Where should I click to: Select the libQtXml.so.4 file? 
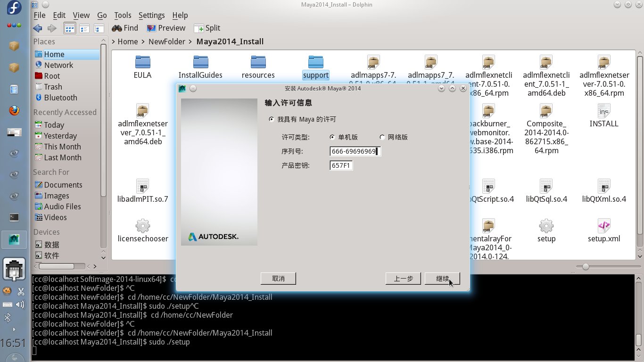tap(604, 191)
